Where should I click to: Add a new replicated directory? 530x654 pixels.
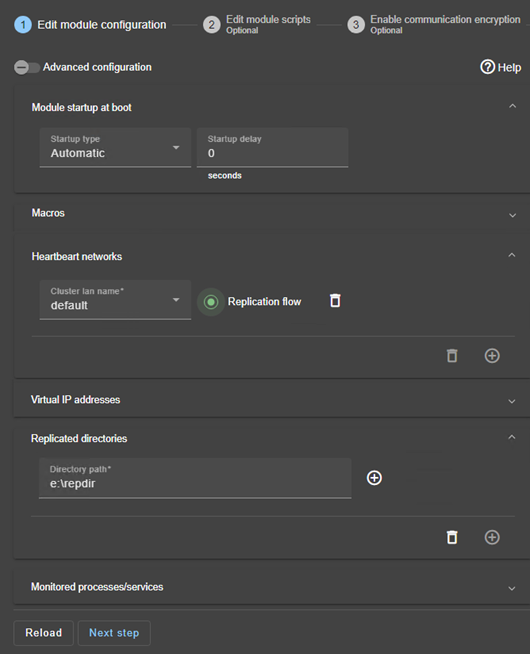click(492, 537)
